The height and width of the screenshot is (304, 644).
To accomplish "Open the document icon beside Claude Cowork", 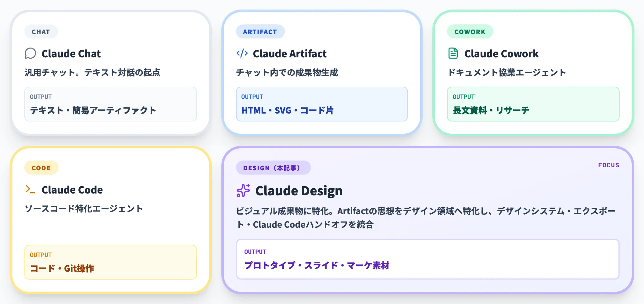I will click(453, 53).
